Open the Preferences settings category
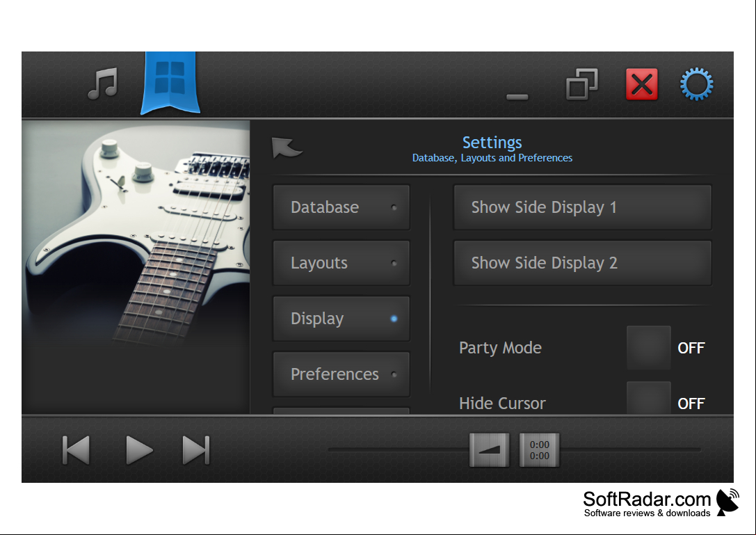 341,374
